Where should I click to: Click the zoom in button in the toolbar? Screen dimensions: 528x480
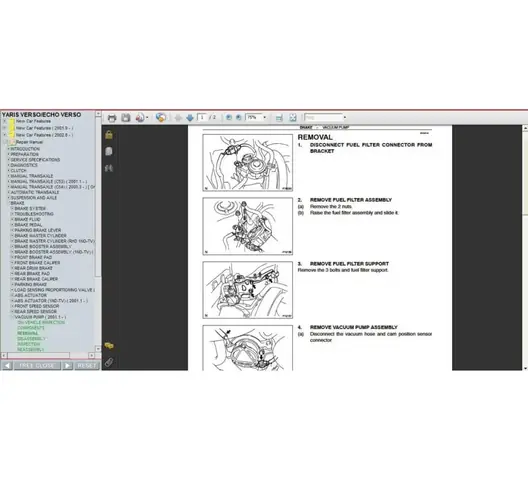[x=239, y=118]
